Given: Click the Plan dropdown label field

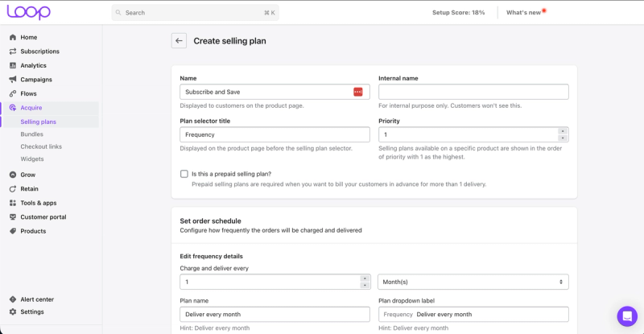Looking at the screenshot, I should pos(473,314).
